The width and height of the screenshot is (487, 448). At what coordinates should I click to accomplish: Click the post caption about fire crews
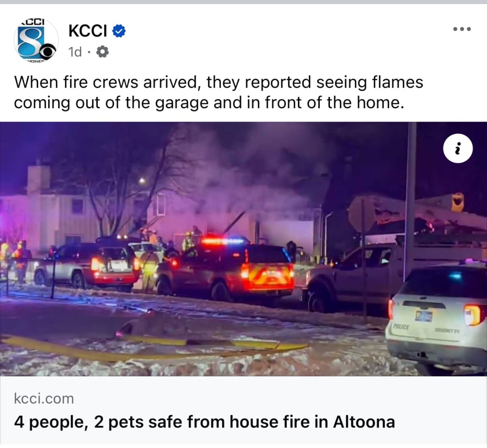219,92
